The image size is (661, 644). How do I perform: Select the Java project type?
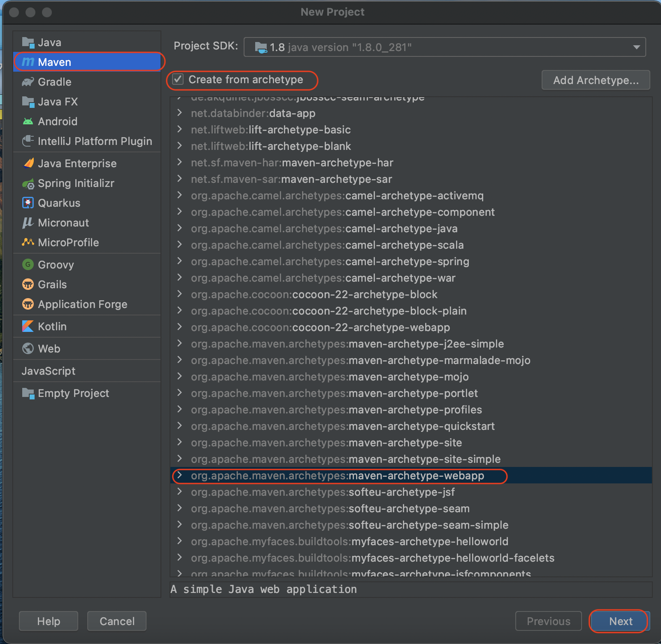pyautogui.click(x=87, y=42)
